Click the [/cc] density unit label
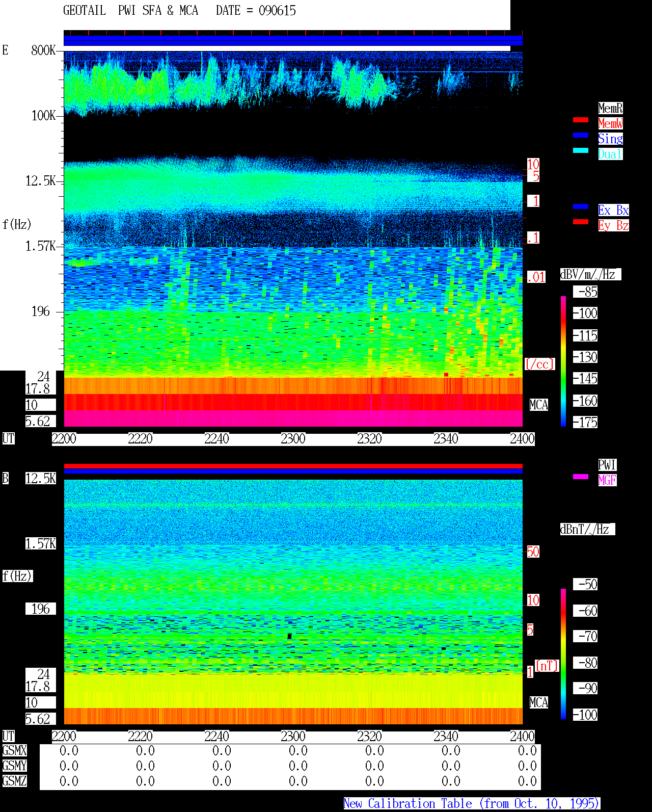 tap(539, 364)
